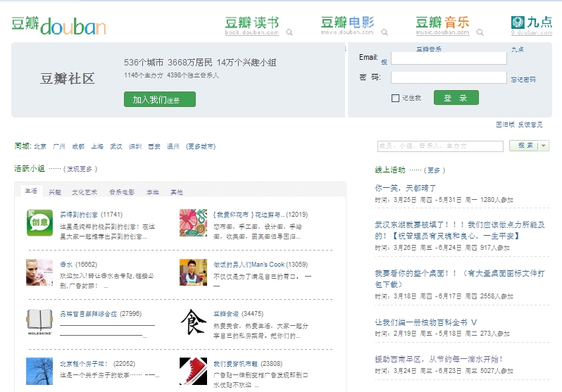Click the green 登录 button
Viewport: 562px width, 392px height.
tap(456, 97)
